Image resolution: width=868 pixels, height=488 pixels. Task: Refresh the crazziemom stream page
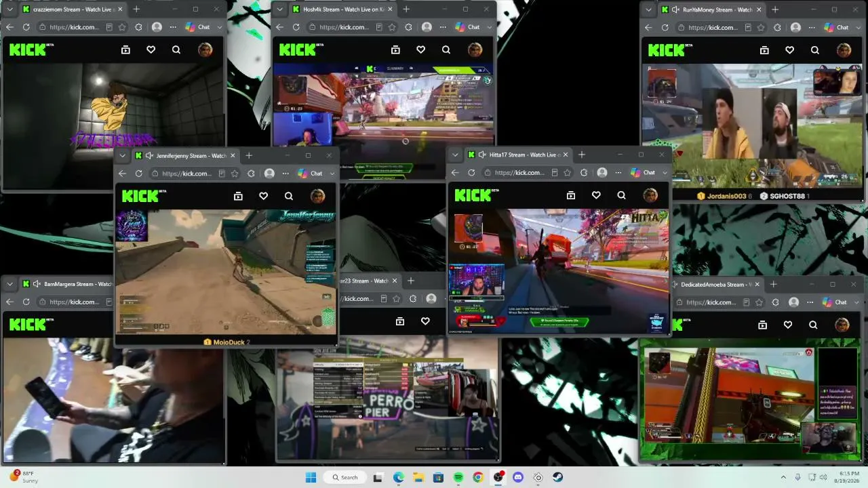point(26,27)
